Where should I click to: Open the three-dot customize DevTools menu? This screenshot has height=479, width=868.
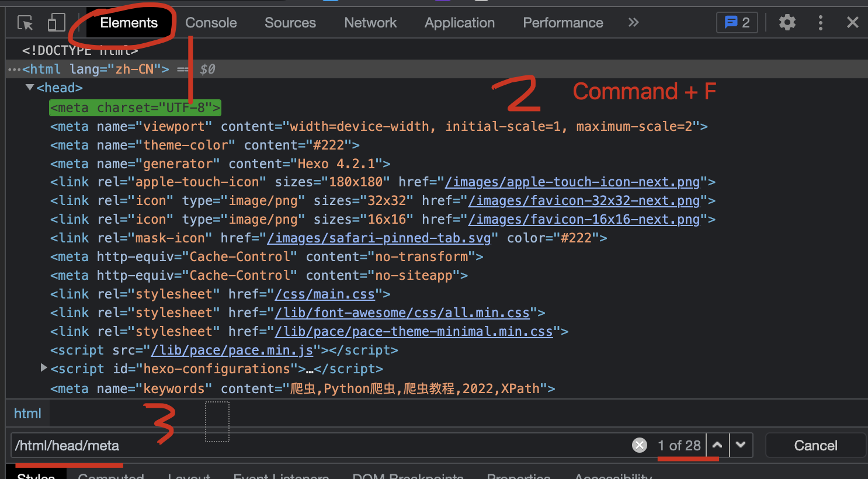pyautogui.click(x=821, y=23)
